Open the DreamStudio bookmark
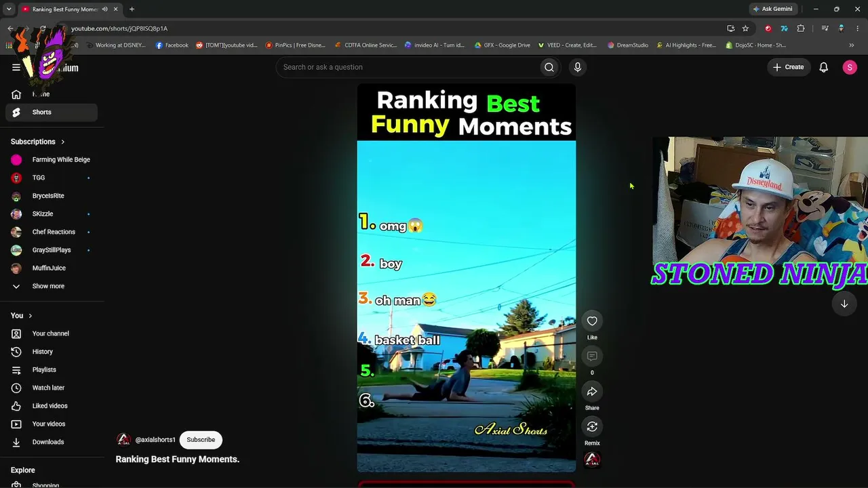 click(x=628, y=45)
